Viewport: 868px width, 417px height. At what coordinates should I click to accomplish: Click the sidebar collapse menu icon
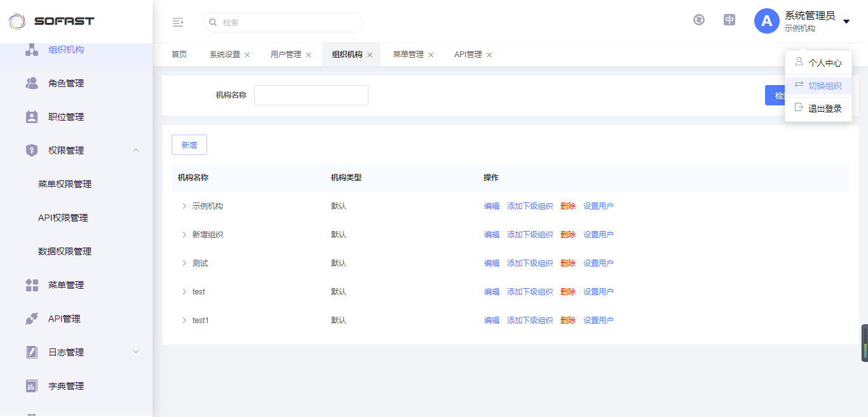(x=178, y=22)
